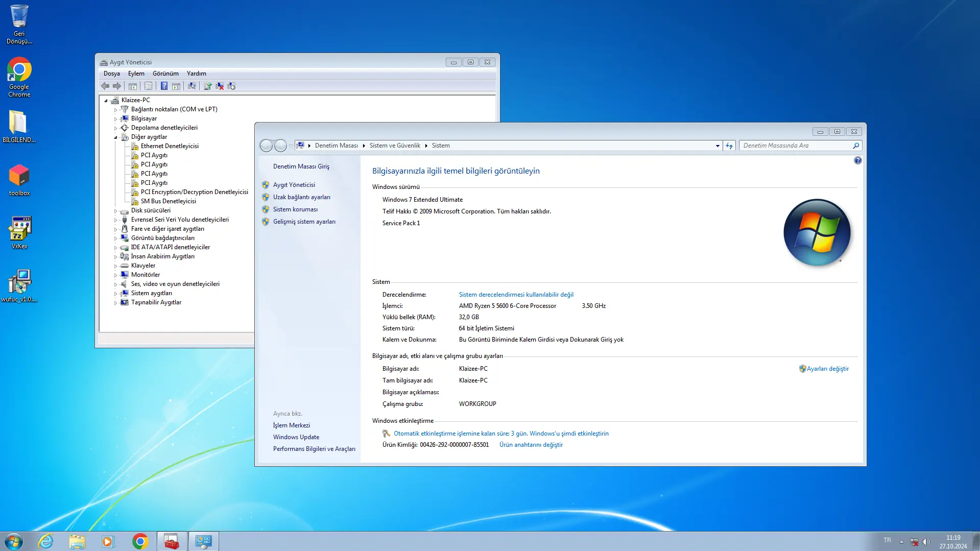This screenshot has width=980, height=551.
Task: Collapse the Diğer aygıtlar node
Action: click(x=115, y=137)
